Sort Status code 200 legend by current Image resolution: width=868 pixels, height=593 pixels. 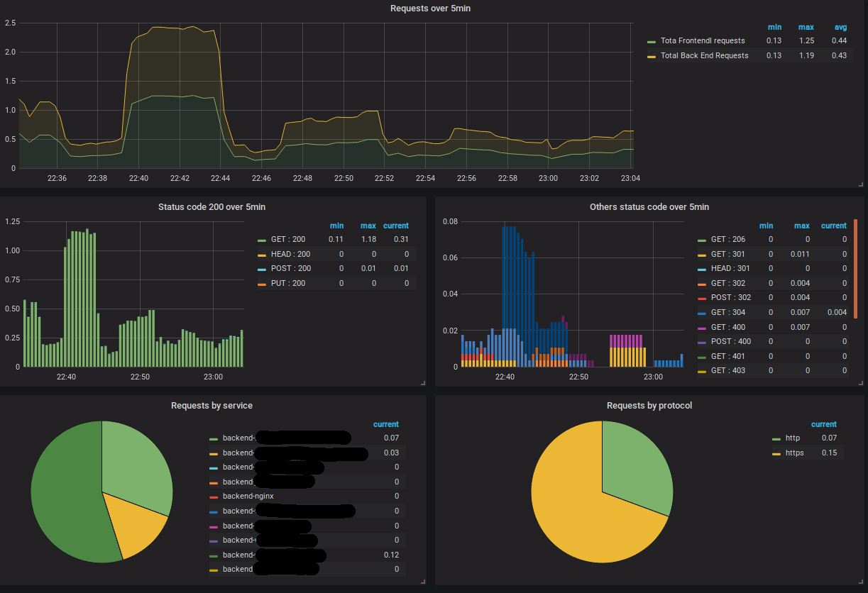[x=396, y=226]
